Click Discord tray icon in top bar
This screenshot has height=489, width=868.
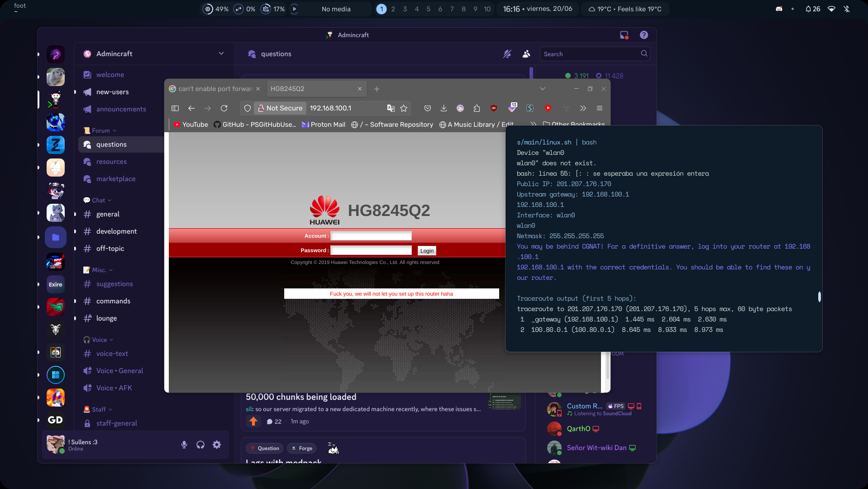click(779, 9)
